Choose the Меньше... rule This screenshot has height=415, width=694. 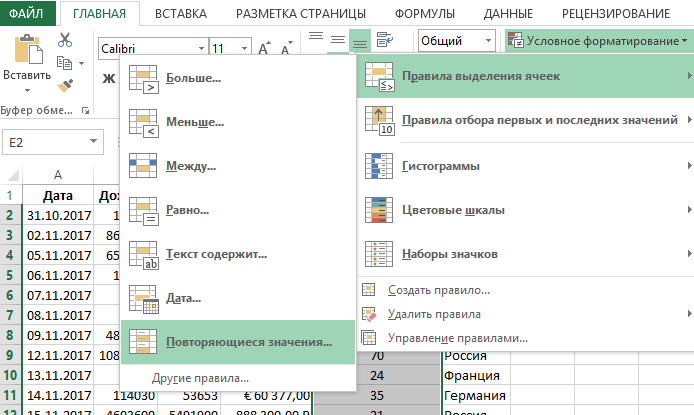pyautogui.click(x=238, y=122)
